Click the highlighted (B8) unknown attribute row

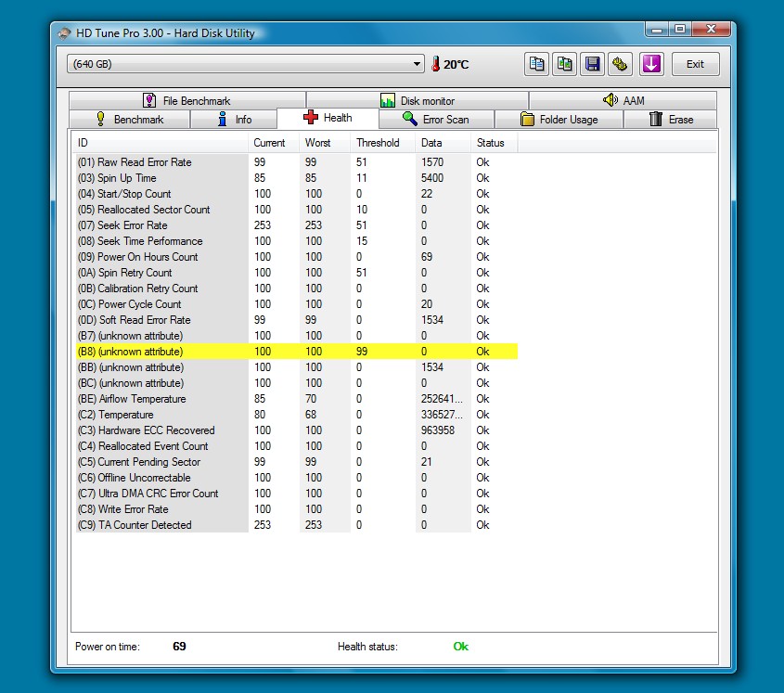click(x=297, y=352)
